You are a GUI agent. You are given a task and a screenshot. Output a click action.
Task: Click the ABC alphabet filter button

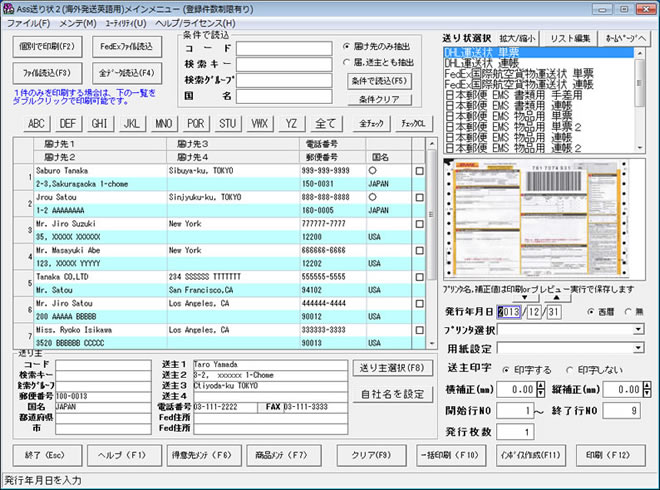pyautogui.click(x=36, y=123)
